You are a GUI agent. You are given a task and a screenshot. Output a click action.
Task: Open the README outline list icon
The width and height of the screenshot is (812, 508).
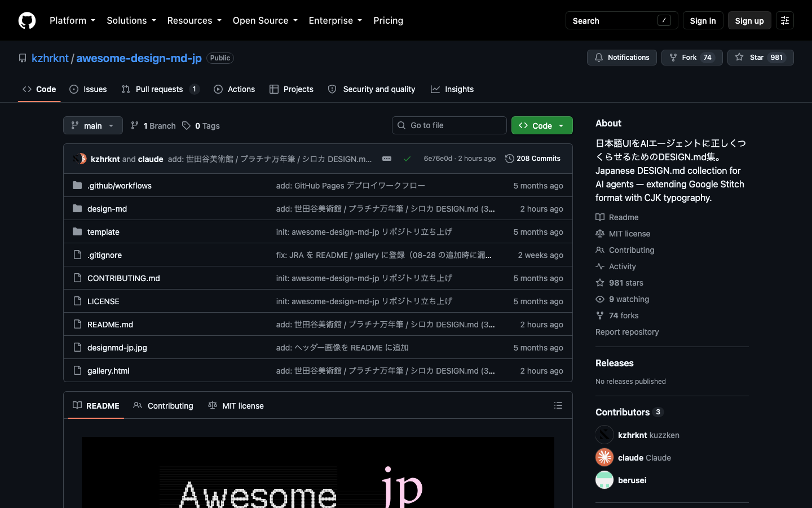pyautogui.click(x=558, y=405)
